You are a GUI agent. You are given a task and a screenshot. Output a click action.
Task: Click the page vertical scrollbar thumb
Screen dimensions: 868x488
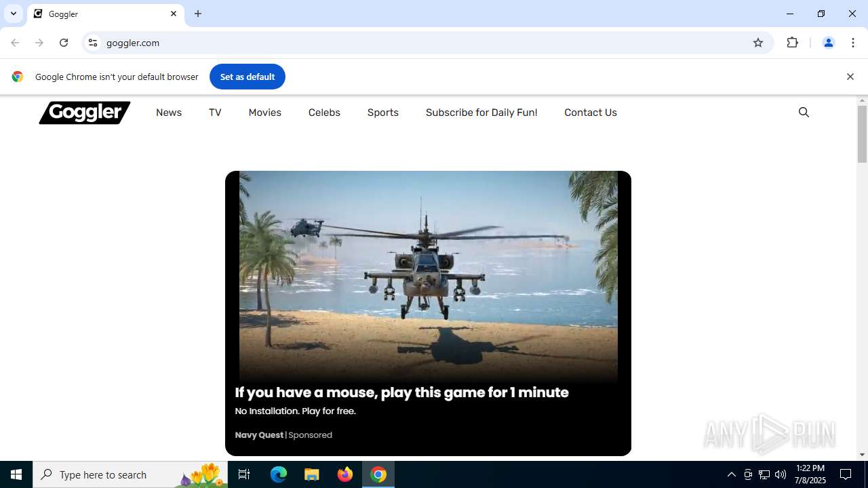pyautogui.click(x=862, y=134)
